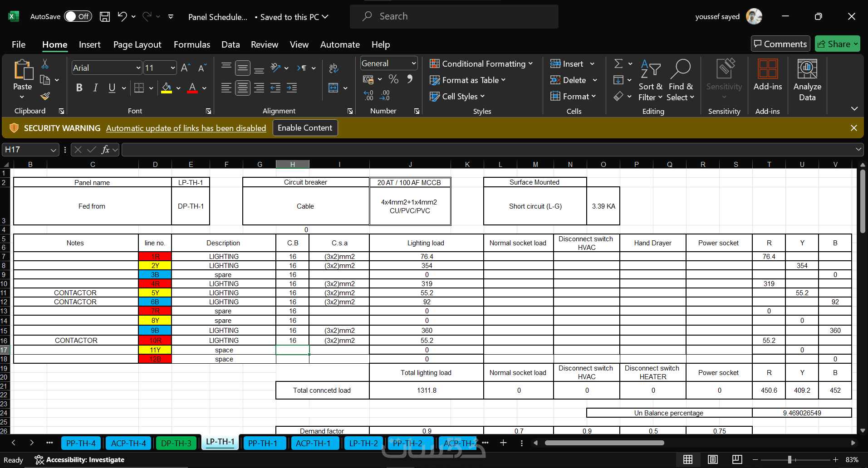The image size is (868, 468).
Task: Click the Borders icon in Font group
Action: coord(139,88)
